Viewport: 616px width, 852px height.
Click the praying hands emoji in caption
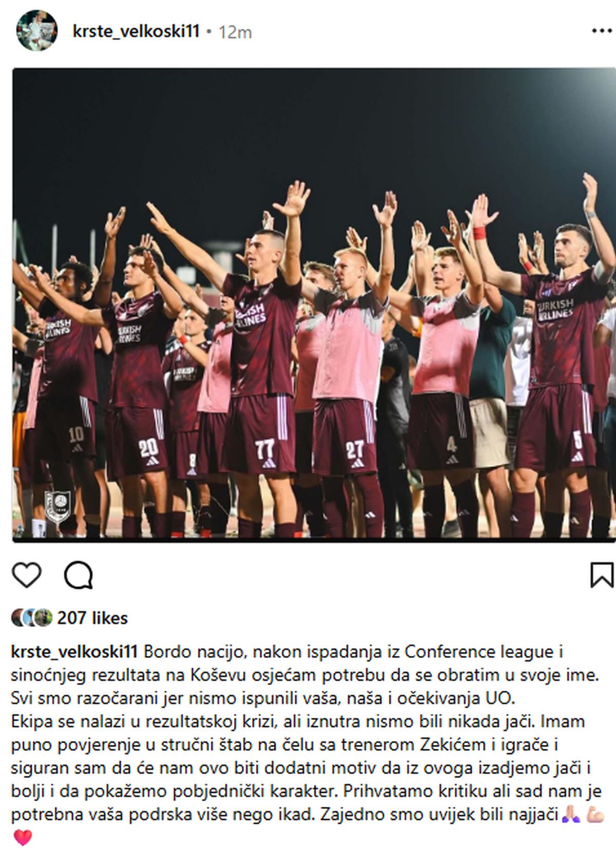click(572, 814)
